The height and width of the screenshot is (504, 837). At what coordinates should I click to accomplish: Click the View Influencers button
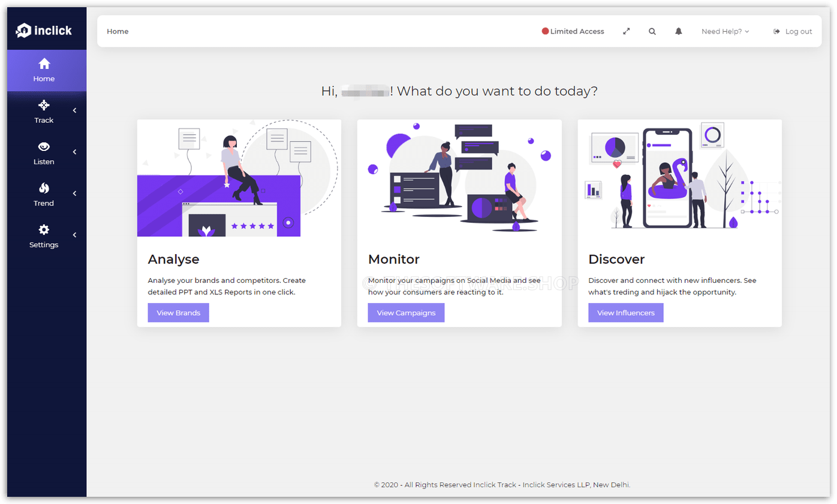pos(625,313)
